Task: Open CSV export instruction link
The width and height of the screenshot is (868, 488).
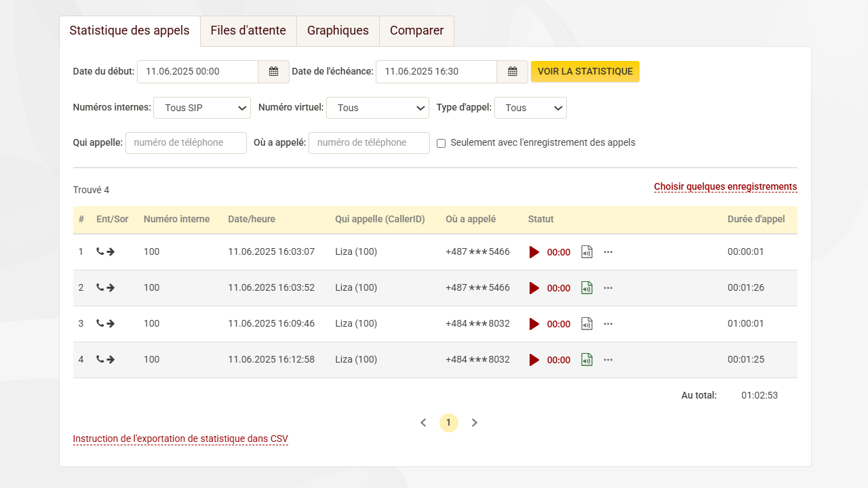Action: pyautogui.click(x=180, y=439)
